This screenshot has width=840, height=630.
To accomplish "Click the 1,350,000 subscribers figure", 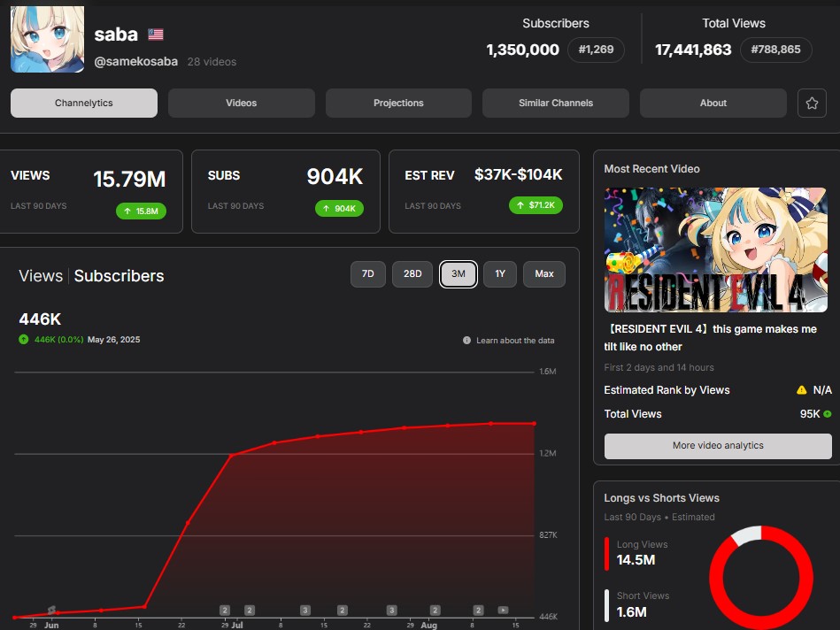I will [x=522, y=50].
